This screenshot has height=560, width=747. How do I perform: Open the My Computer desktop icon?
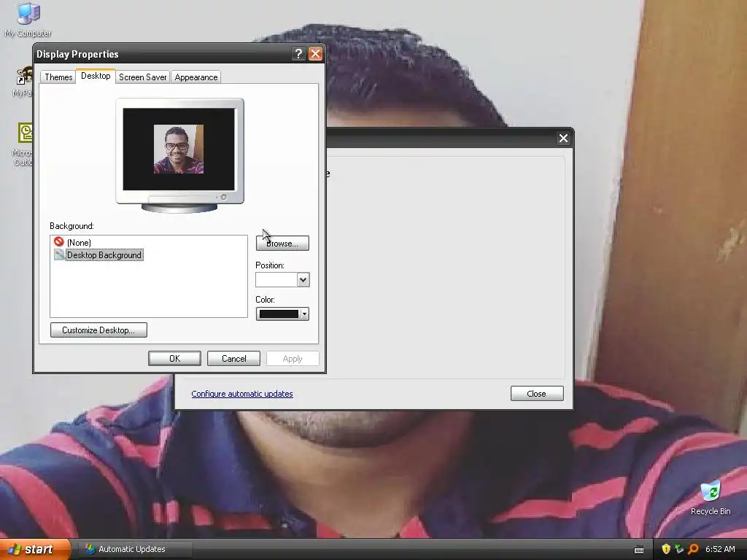(28, 19)
